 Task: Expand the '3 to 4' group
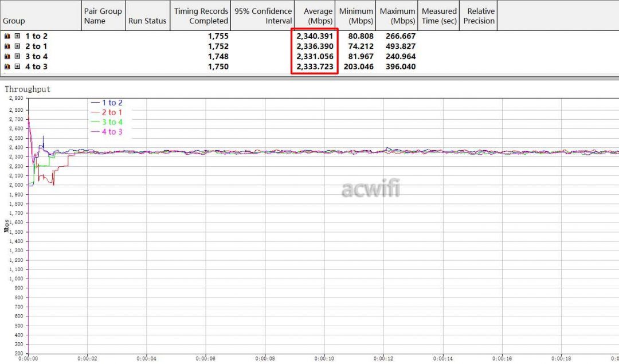[18, 57]
